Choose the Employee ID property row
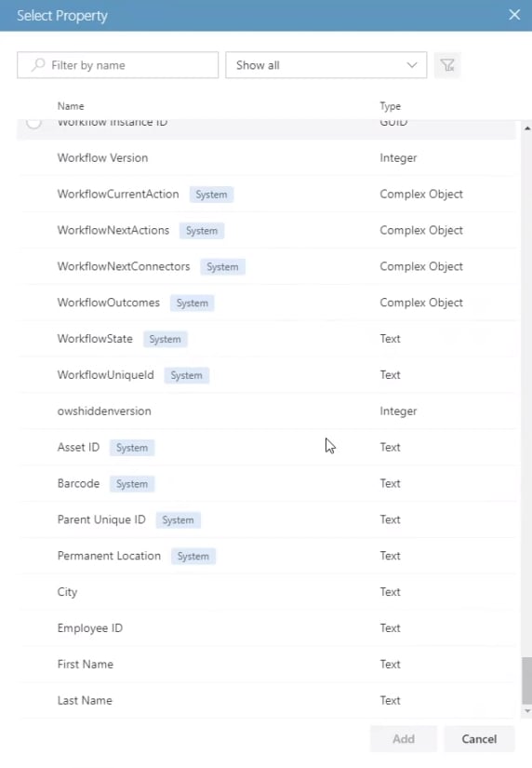The height and width of the screenshot is (768, 532). pos(267,628)
